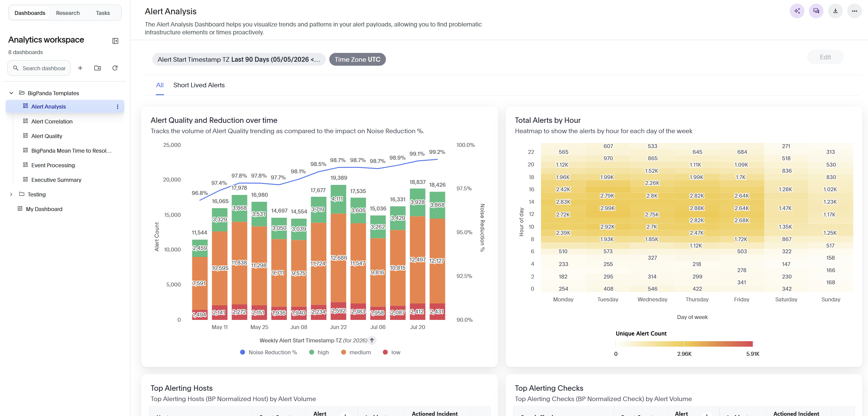Click the 2.88K Thursday heatmap cell
Screen dimensions: 868x416
696,208
